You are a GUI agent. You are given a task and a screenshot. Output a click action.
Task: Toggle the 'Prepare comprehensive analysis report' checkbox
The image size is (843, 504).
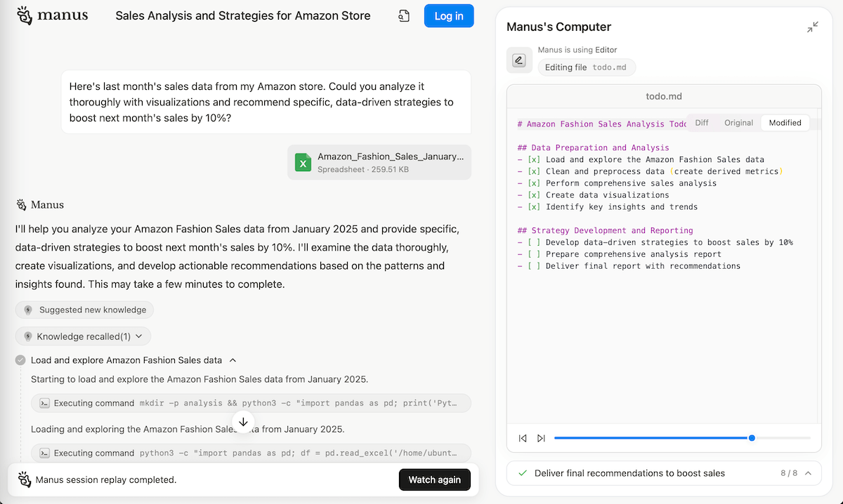533,254
